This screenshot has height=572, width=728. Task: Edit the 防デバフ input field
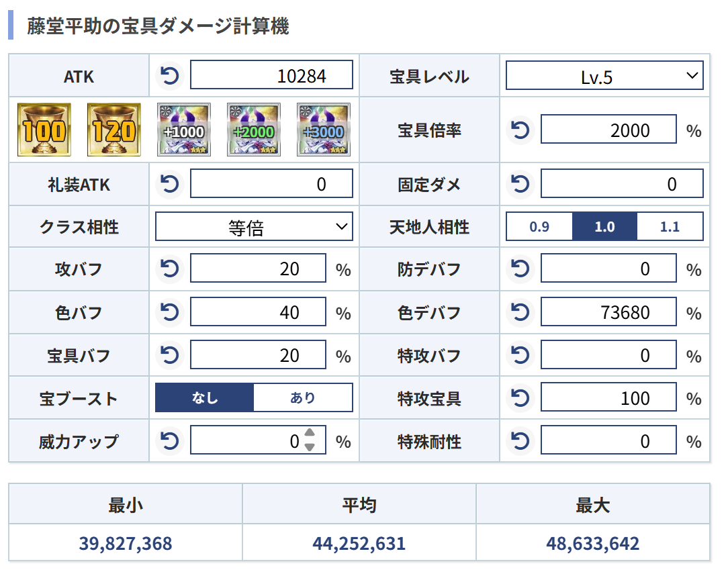coord(608,268)
